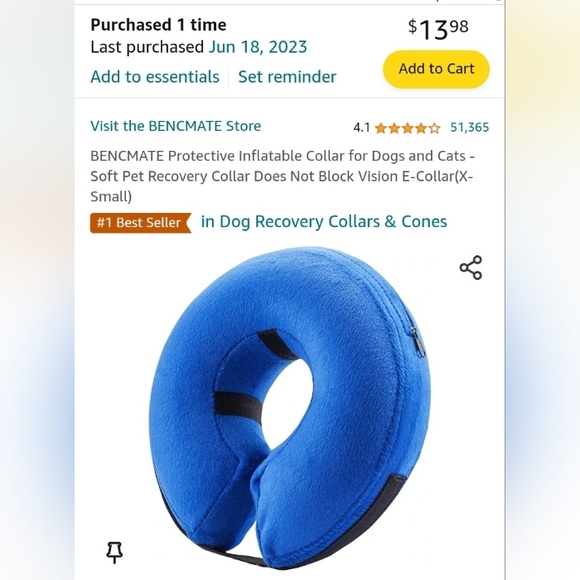Click the Purchased 1 time heading
580x580 pixels.
pos(158,25)
